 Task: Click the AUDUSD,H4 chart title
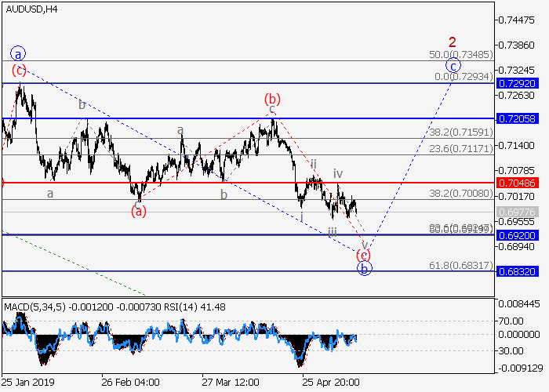tap(30, 9)
